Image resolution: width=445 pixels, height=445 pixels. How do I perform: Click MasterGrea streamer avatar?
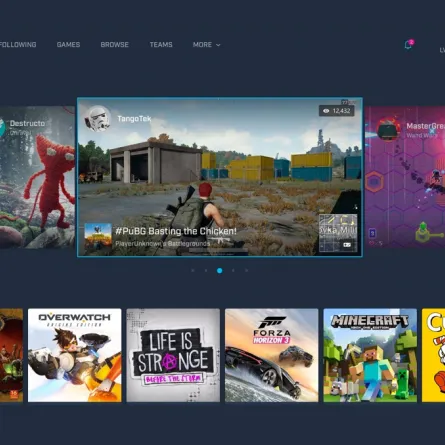click(389, 129)
